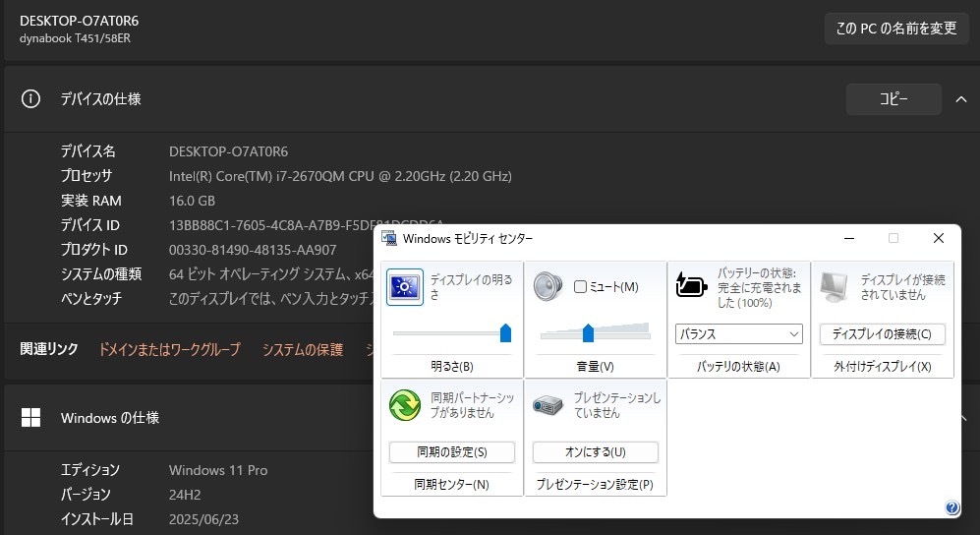The height and width of the screenshot is (535, 980).
Task: Click the info icon beside デバイスの仕様
Action: (x=30, y=98)
